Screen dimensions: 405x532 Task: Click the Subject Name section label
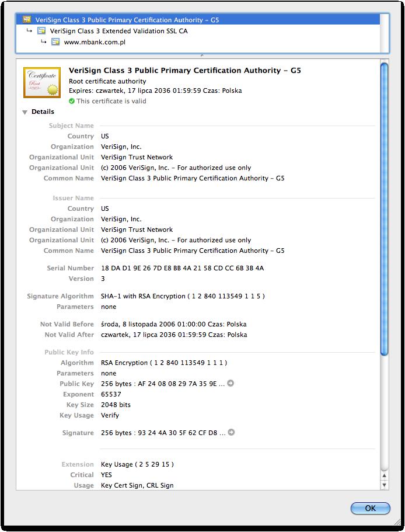click(71, 126)
